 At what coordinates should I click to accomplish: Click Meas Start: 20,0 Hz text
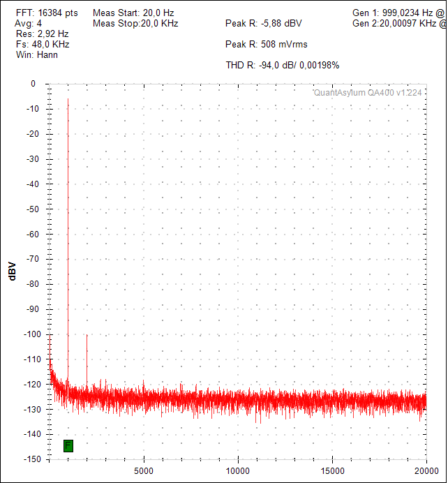click(x=133, y=13)
